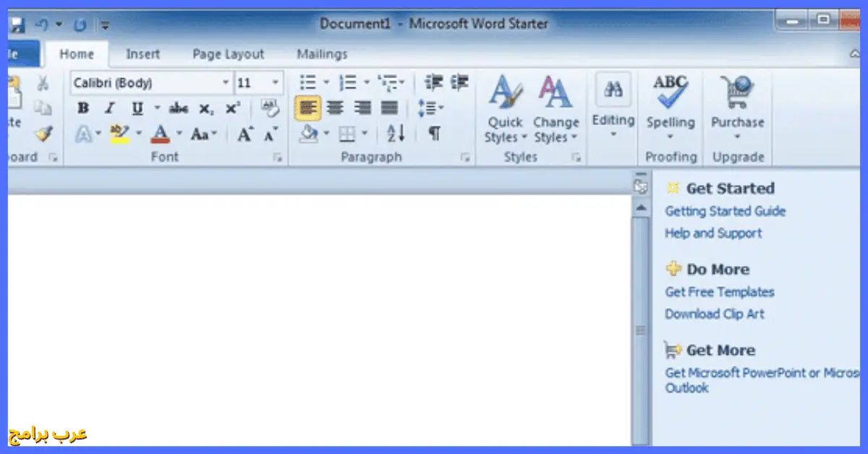Image resolution: width=868 pixels, height=454 pixels.
Task: Click the Purchase cart button
Action: click(x=737, y=108)
